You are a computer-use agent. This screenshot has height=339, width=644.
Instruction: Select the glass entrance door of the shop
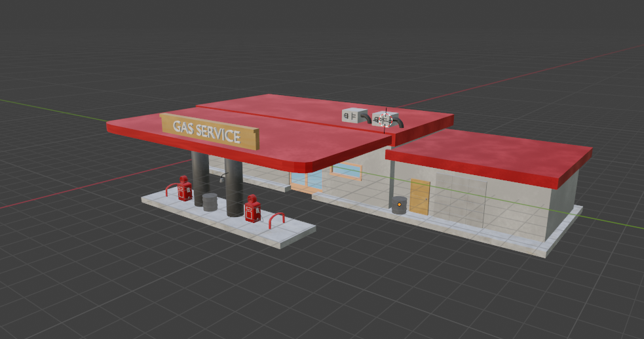[x=306, y=182]
